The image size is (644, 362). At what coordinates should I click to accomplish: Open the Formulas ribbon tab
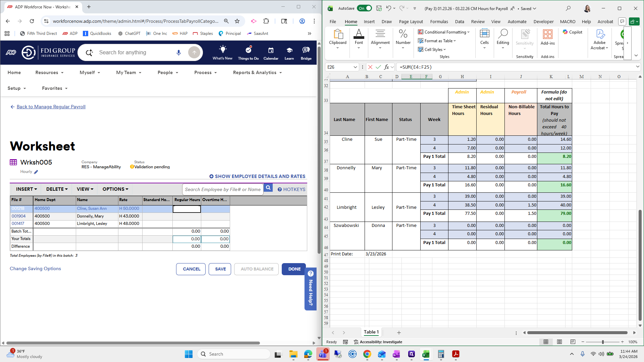439,21
